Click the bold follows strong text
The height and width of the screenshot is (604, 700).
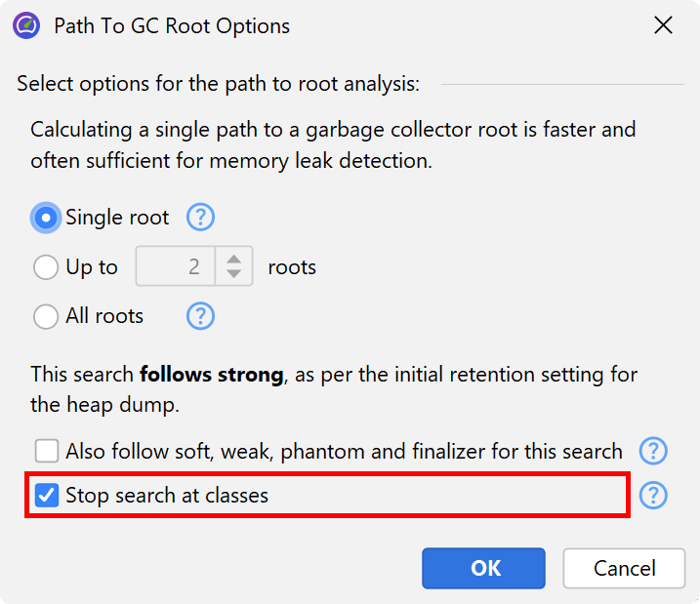pos(211,374)
